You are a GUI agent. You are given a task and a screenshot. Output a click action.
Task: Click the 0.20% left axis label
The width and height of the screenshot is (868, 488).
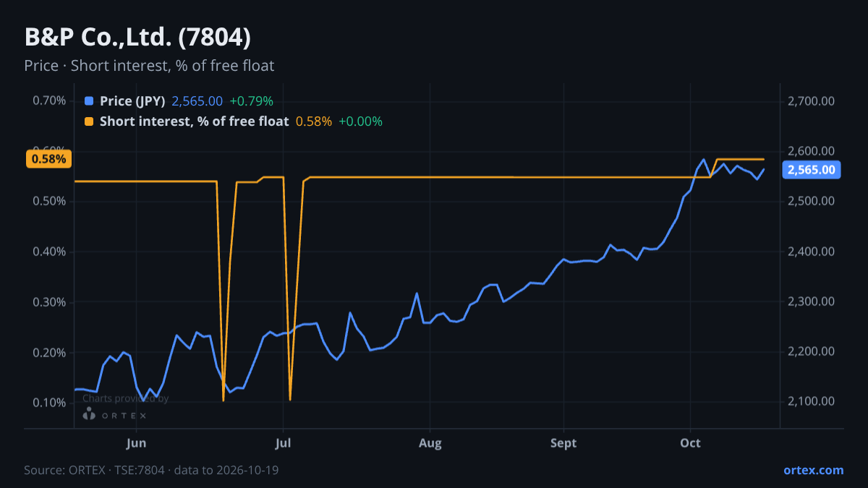[x=49, y=352]
